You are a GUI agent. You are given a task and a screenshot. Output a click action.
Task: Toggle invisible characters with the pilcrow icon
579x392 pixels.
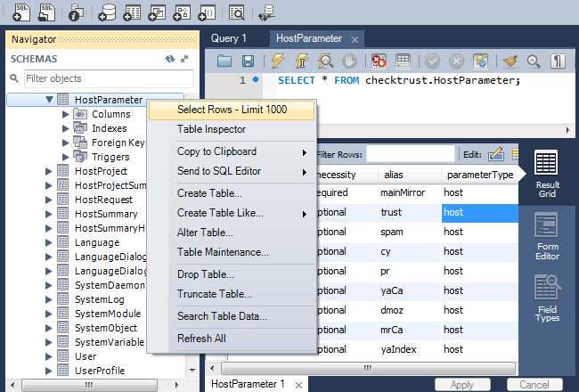[559, 61]
